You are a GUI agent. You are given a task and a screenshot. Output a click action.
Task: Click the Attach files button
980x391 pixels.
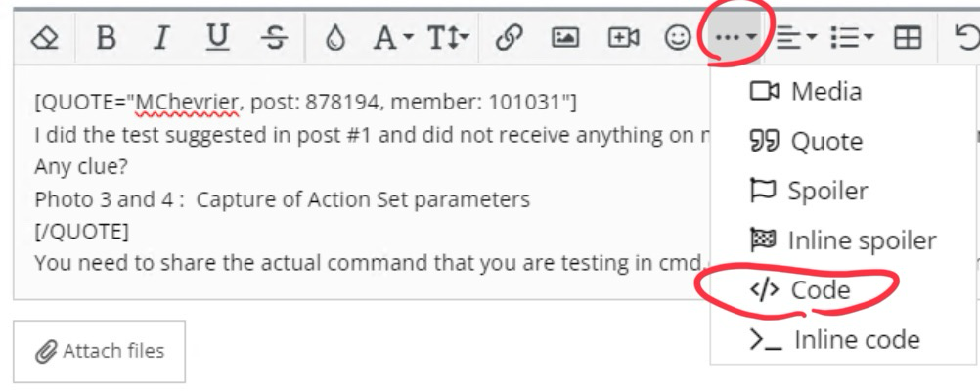[x=100, y=351]
